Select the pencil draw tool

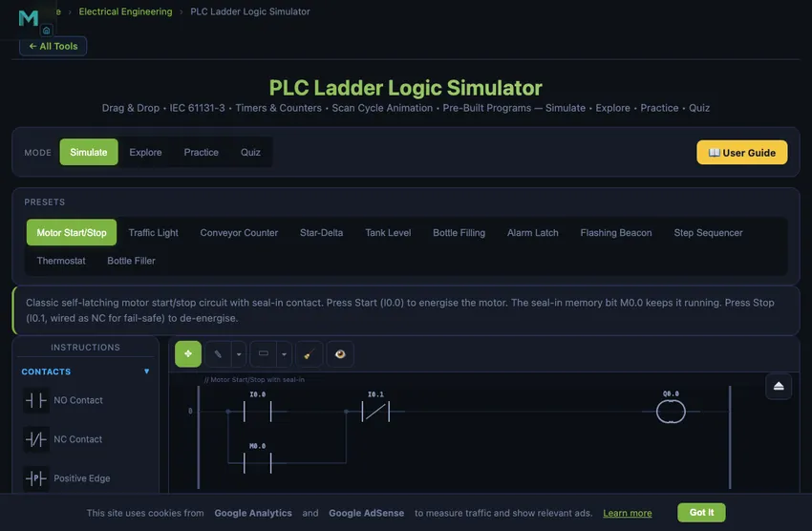[218, 354]
